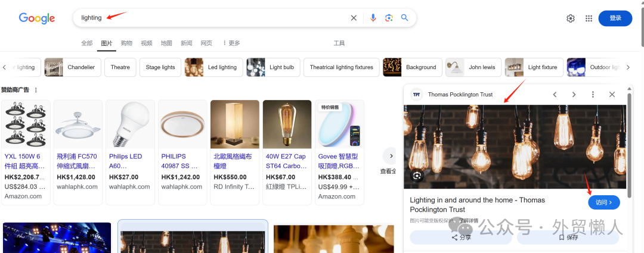Click the blue 登录 button
This screenshot has height=253, width=644.
pos(615,18)
